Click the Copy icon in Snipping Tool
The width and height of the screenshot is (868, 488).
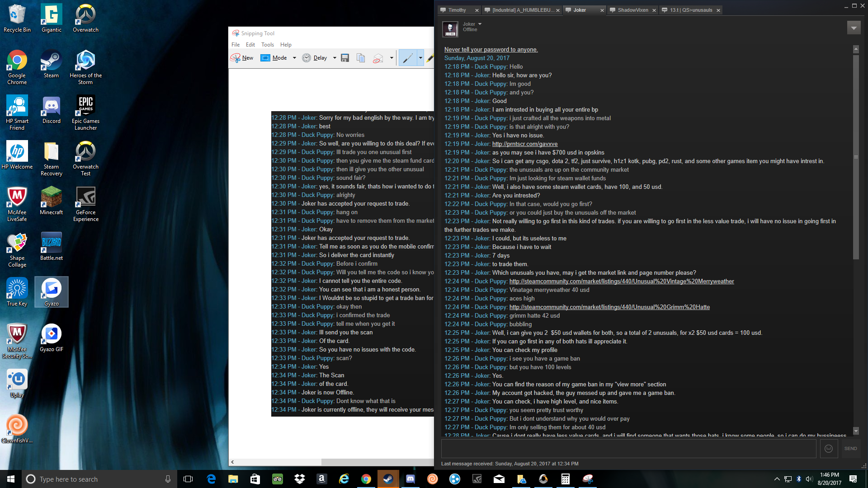coord(361,58)
